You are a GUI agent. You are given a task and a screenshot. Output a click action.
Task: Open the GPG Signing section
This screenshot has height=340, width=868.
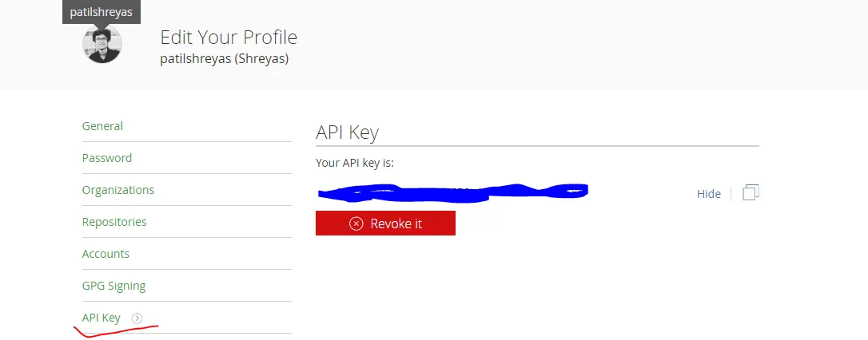coord(113,286)
